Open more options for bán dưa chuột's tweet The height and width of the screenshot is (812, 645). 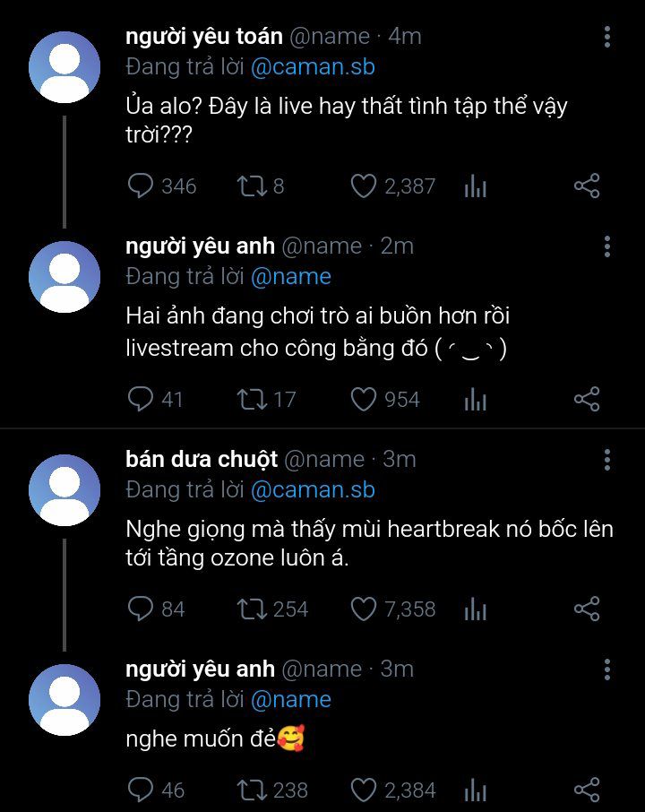point(607,460)
